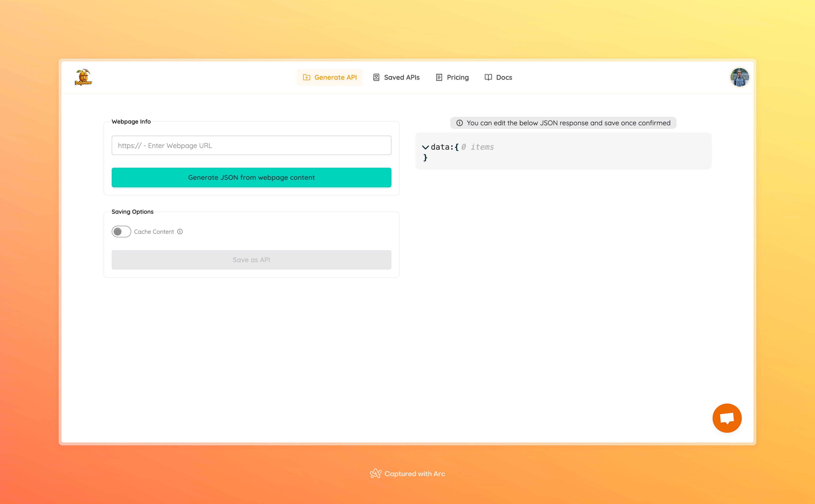
Task: Focus the Enter Webpage URL field
Action: pyautogui.click(x=251, y=145)
